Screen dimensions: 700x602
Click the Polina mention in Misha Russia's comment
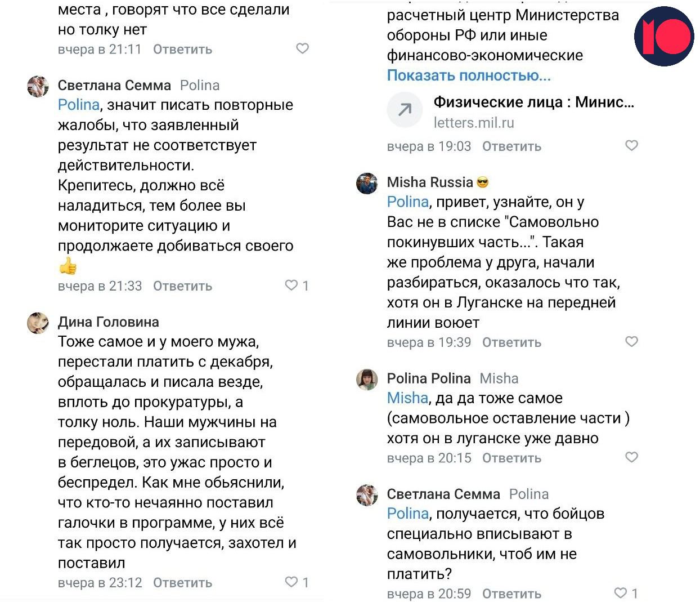tap(407, 202)
